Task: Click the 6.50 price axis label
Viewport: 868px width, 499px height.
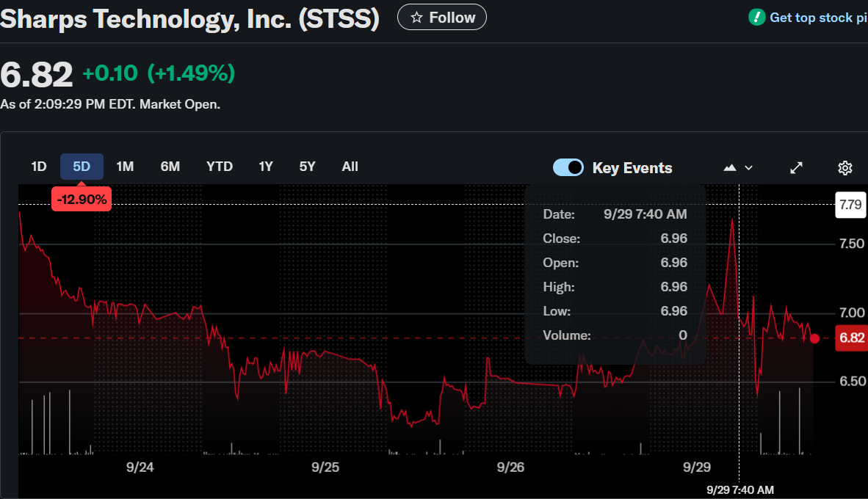Action: pos(851,381)
